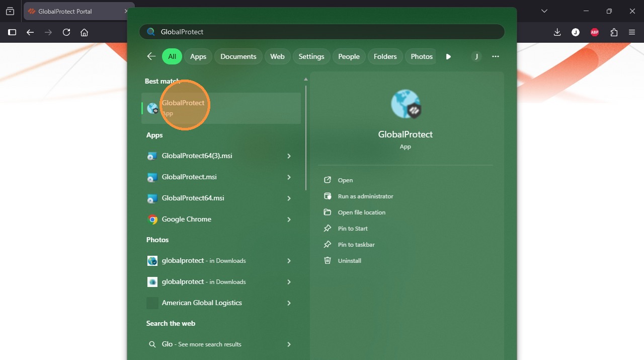This screenshot has width=644, height=360.
Task: Open GlobalProtect.msi result
Action: [x=221, y=177]
